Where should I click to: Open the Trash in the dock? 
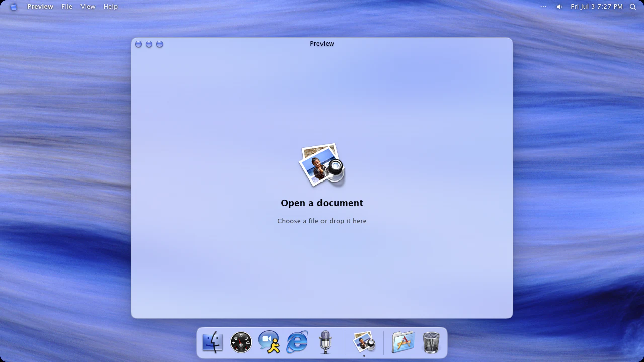pos(431,342)
